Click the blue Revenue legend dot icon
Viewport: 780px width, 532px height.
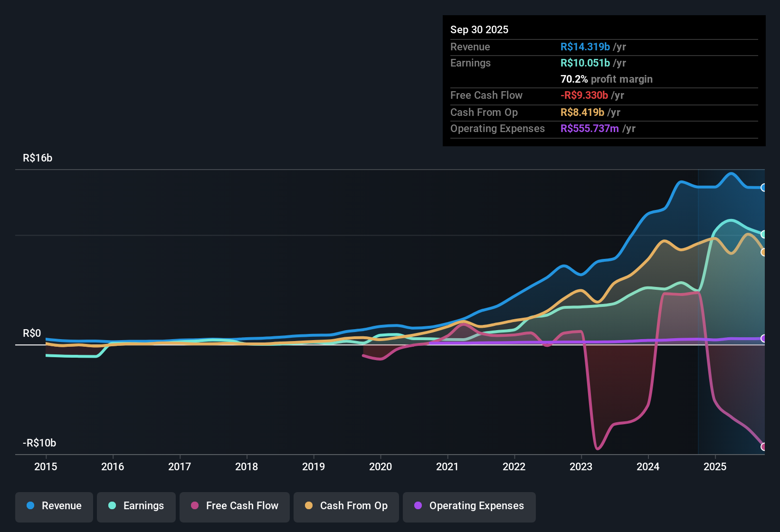click(30, 506)
